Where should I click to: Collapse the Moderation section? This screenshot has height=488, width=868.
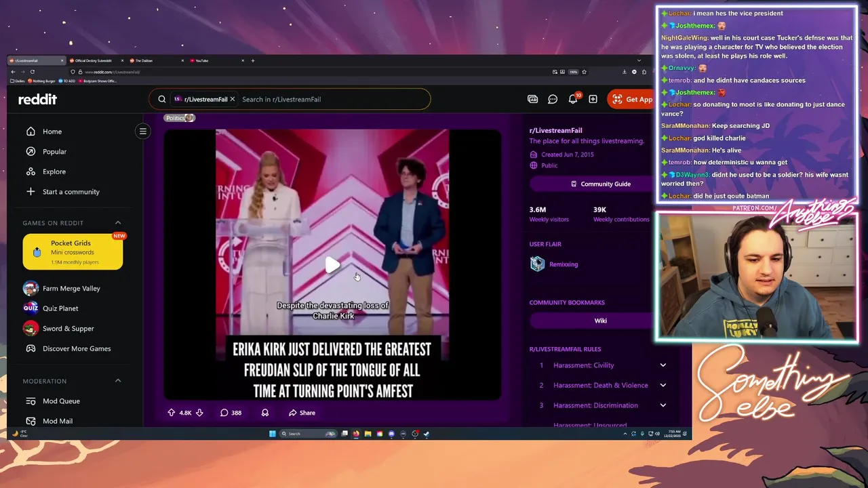pos(118,381)
